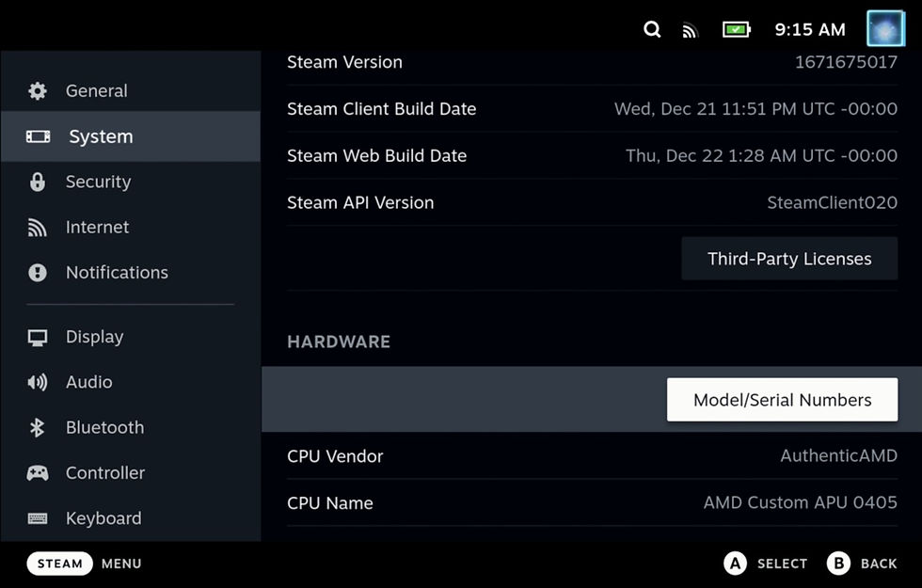
Task: Click the AuthenticAMD value
Action: click(x=839, y=455)
